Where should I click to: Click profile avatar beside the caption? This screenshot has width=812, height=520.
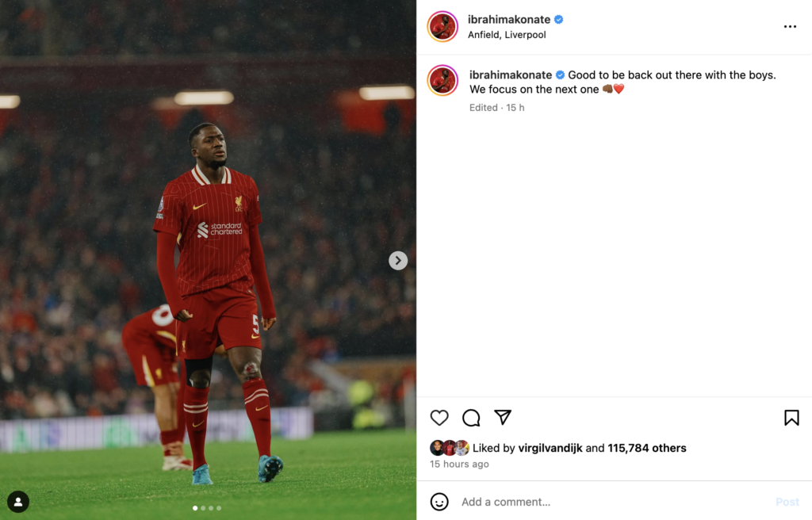[x=442, y=80]
